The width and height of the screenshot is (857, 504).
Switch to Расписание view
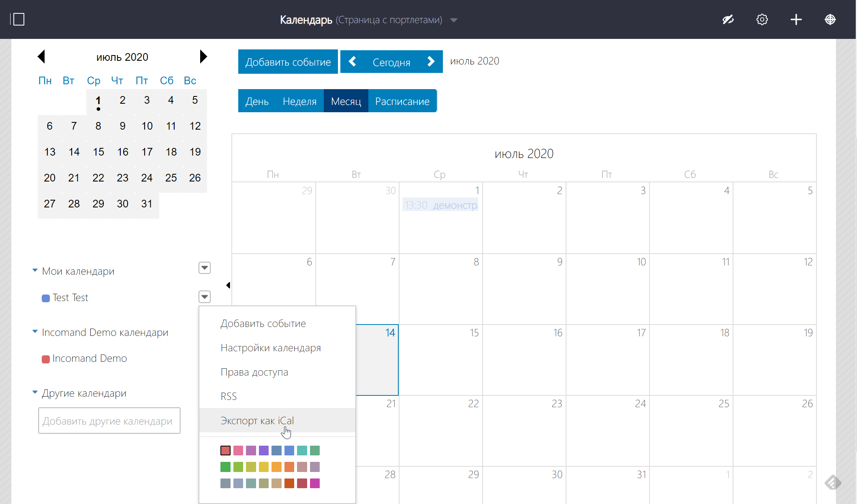[x=402, y=101]
